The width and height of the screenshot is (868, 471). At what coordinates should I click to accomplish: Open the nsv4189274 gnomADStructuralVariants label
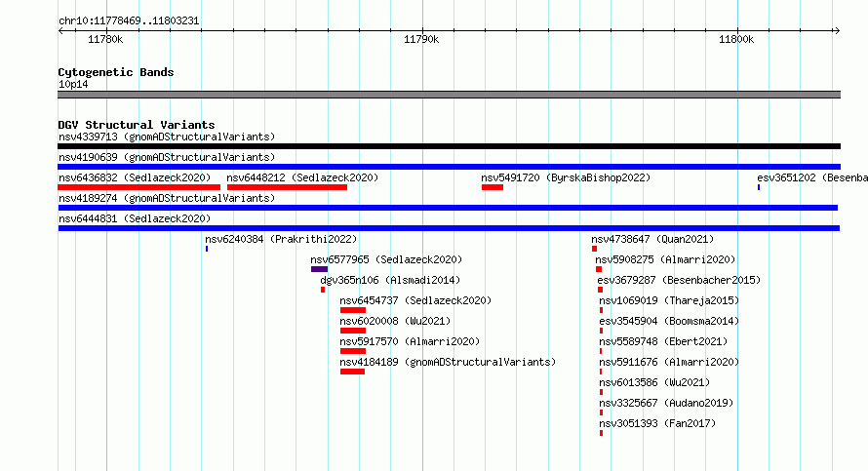tap(167, 198)
